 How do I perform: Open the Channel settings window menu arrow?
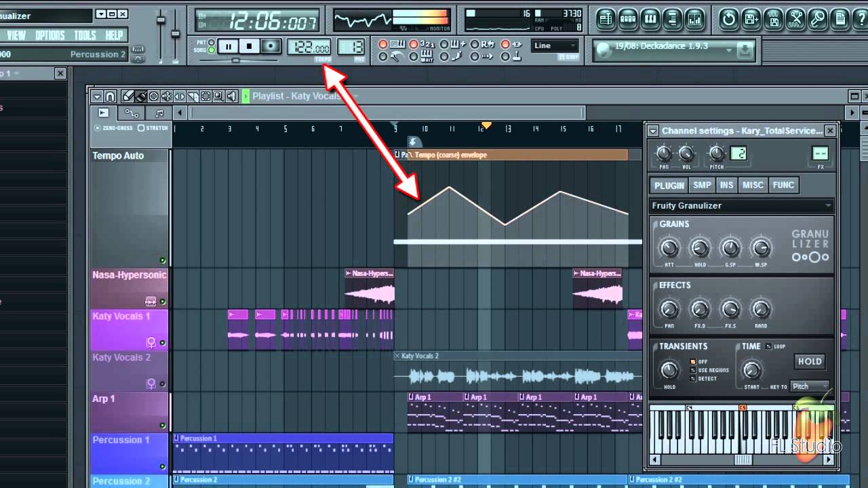click(652, 131)
